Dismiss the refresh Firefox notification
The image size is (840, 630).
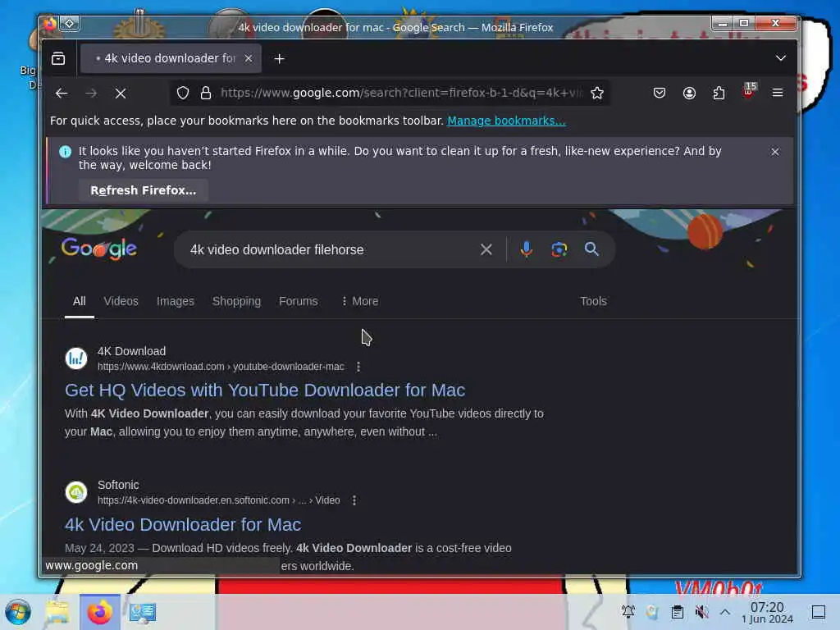774,152
